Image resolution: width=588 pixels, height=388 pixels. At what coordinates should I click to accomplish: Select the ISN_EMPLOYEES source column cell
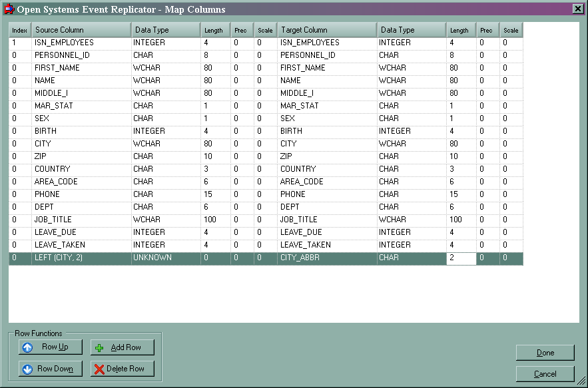coord(81,43)
